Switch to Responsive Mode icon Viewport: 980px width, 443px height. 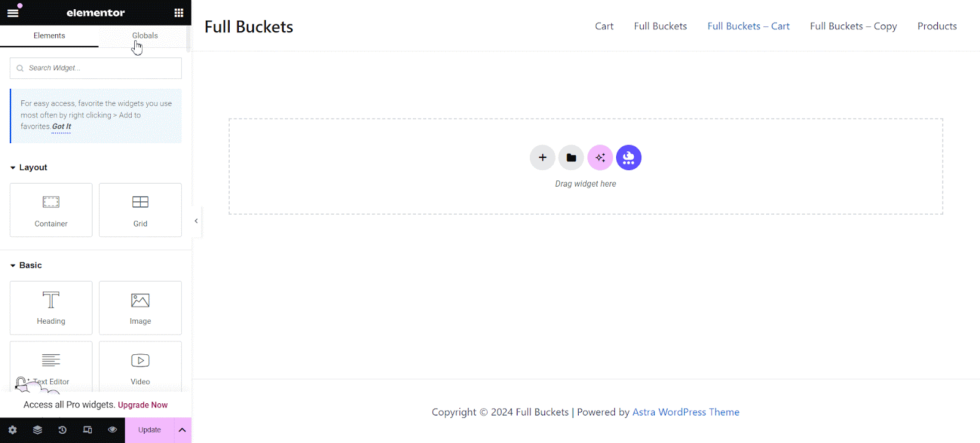pyautogui.click(x=88, y=430)
